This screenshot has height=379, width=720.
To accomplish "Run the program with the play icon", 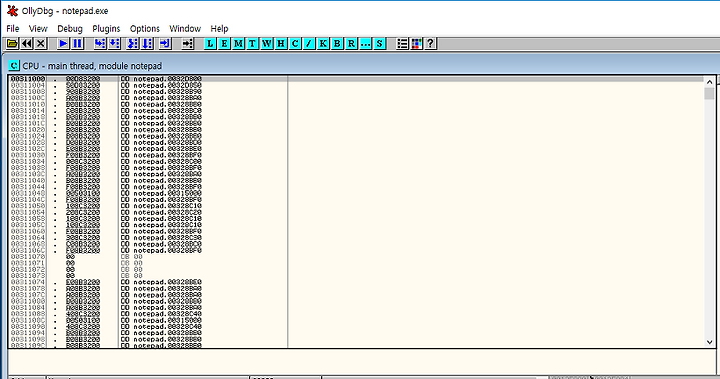I will tap(63, 44).
